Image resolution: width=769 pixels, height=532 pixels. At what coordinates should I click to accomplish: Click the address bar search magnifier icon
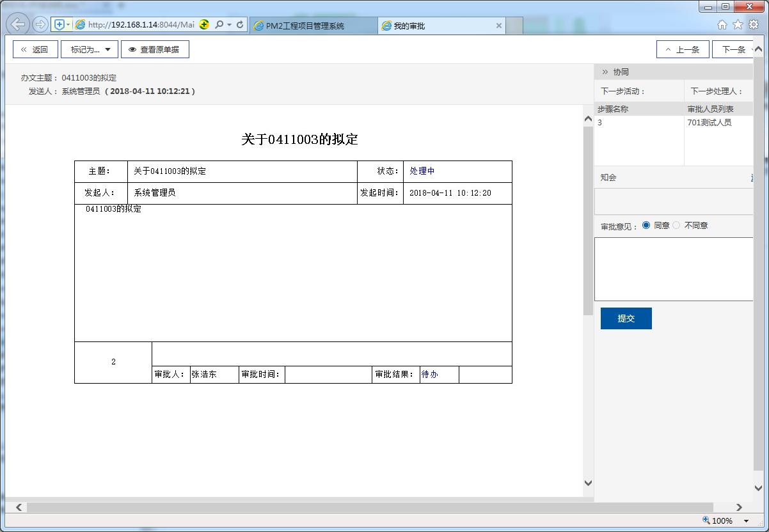(219, 25)
